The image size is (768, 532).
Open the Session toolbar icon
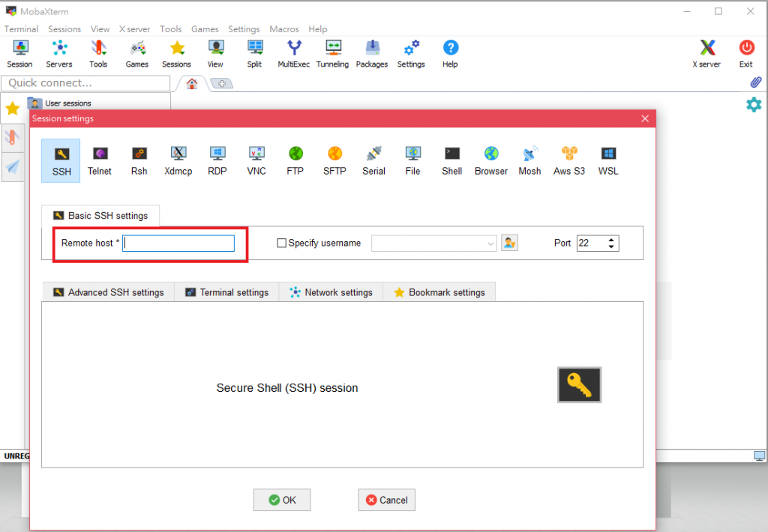pyautogui.click(x=19, y=54)
